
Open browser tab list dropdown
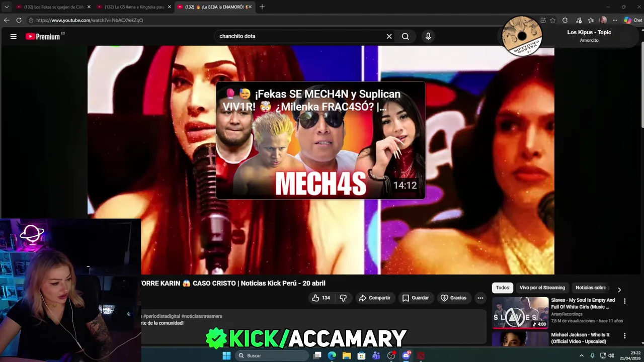(7, 7)
